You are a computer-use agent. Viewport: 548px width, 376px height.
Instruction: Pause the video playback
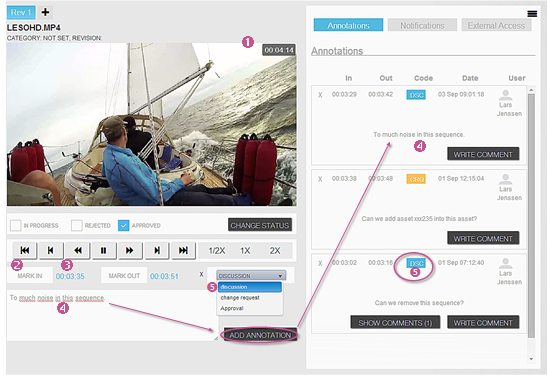[x=104, y=250]
